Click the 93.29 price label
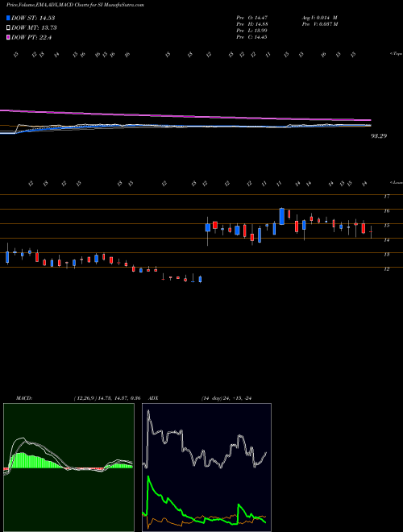The image size is (403, 532). point(379,136)
